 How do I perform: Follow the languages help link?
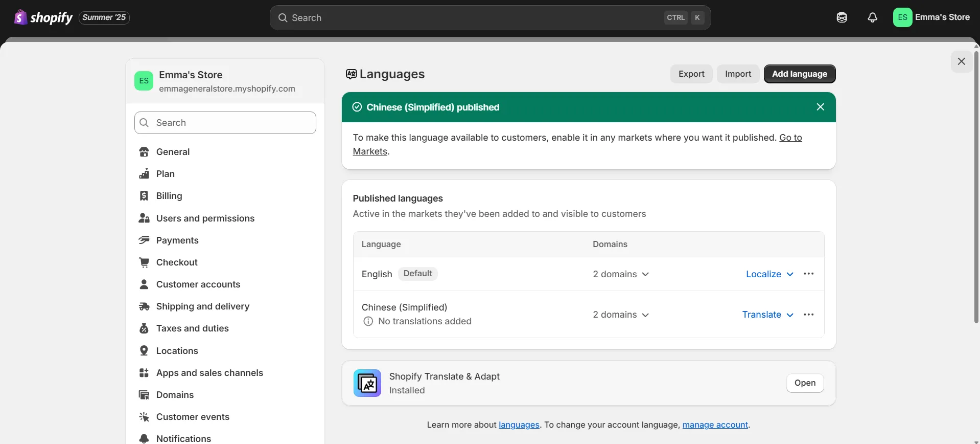click(x=519, y=425)
